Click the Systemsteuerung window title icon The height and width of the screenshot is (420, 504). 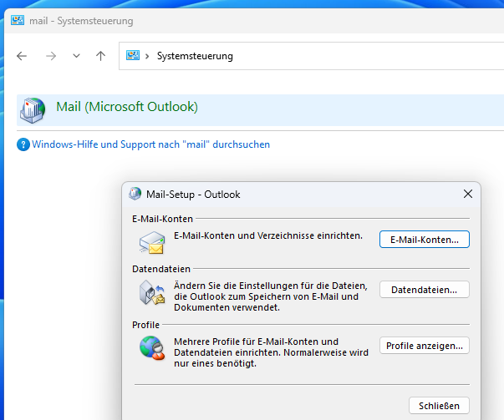18,20
